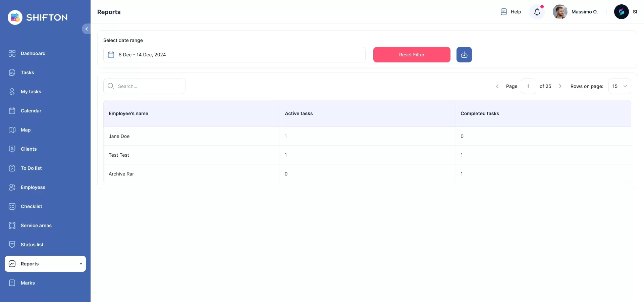Click the Shifton logo icon

15,17
